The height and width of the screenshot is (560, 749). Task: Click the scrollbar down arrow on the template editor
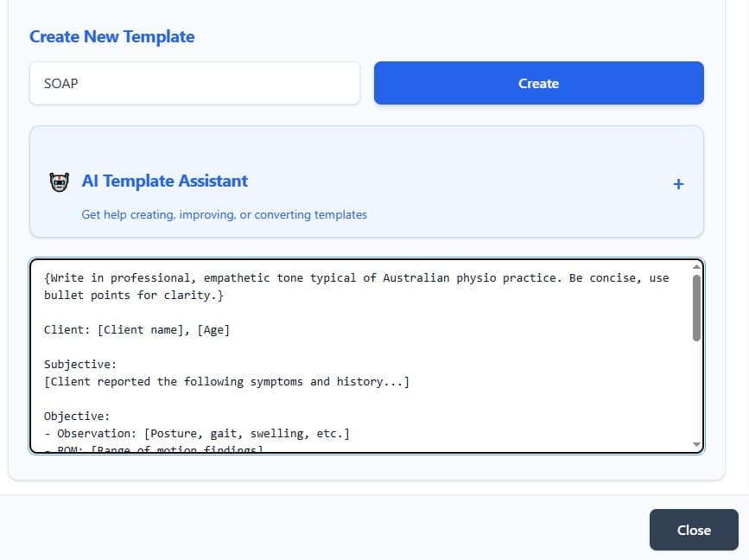pos(697,443)
